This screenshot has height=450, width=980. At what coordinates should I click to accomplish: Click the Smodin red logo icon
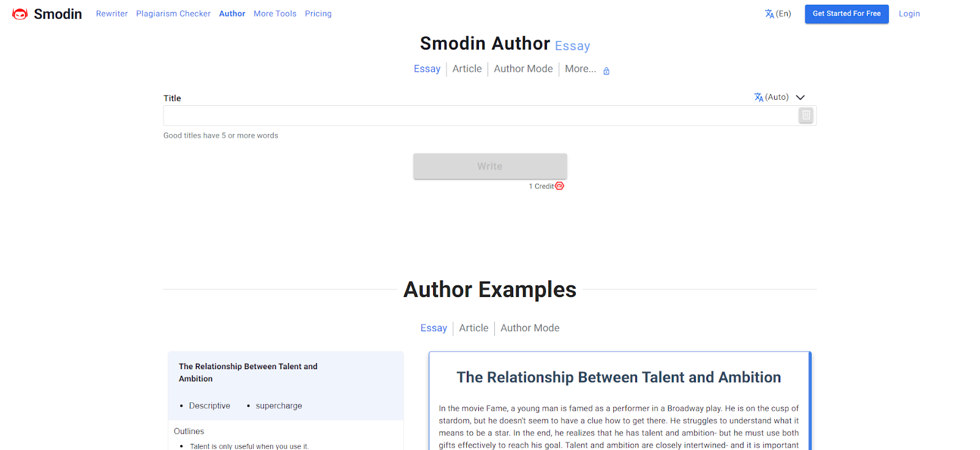(20, 14)
